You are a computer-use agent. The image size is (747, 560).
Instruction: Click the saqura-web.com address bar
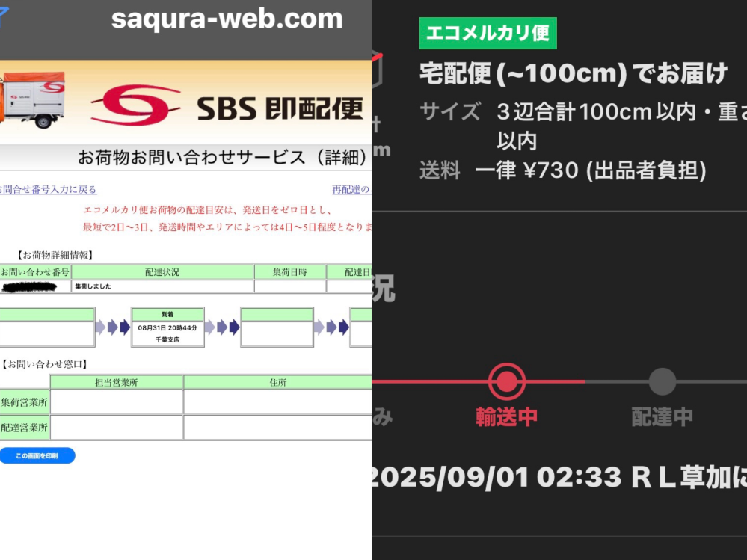[x=227, y=19]
